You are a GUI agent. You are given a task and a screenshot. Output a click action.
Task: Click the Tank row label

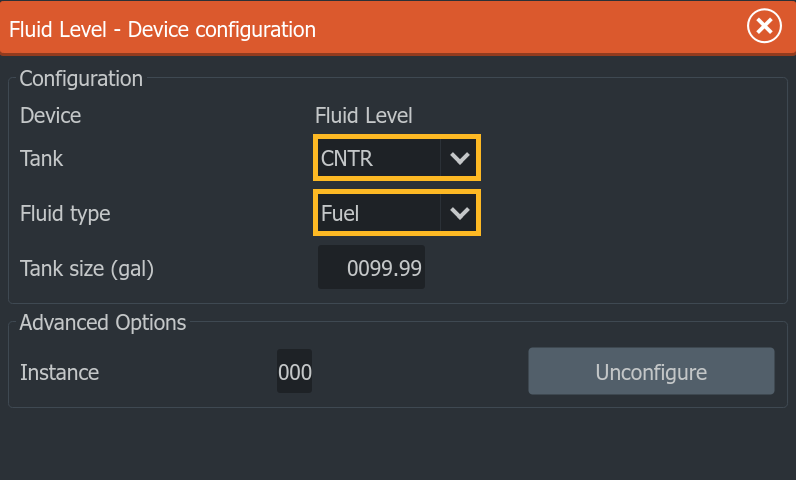[x=42, y=158]
